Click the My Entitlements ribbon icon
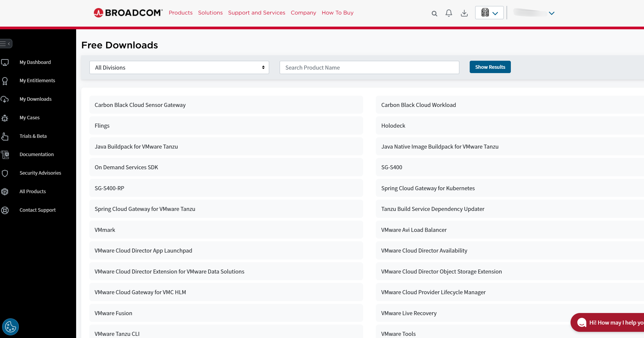 5,81
